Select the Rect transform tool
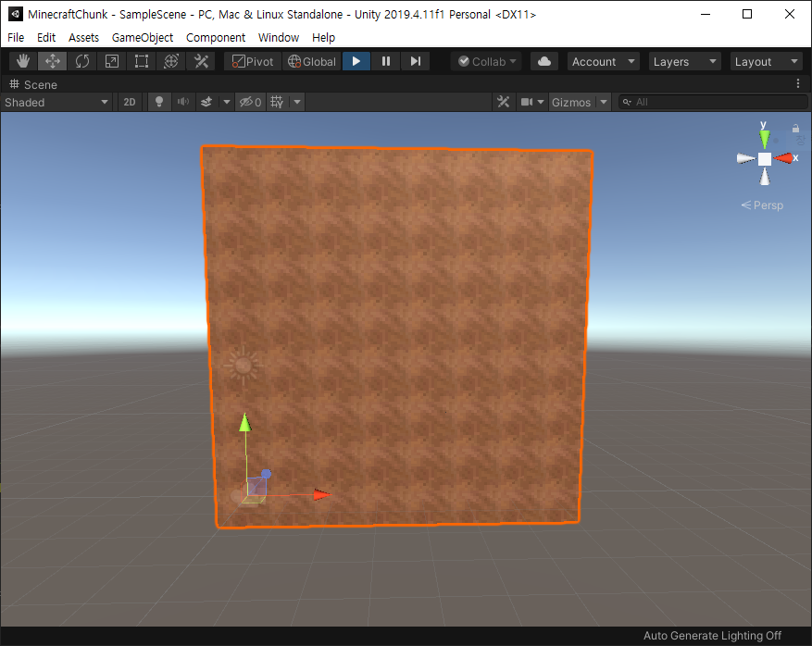The height and width of the screenshot is (646, 812). click(x=142, y=61)
